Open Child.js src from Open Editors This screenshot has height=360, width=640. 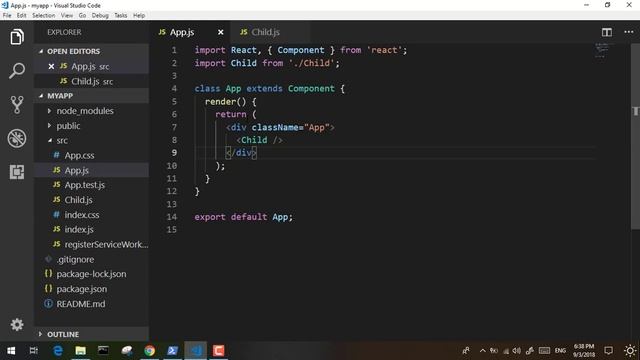coord(91,81)
